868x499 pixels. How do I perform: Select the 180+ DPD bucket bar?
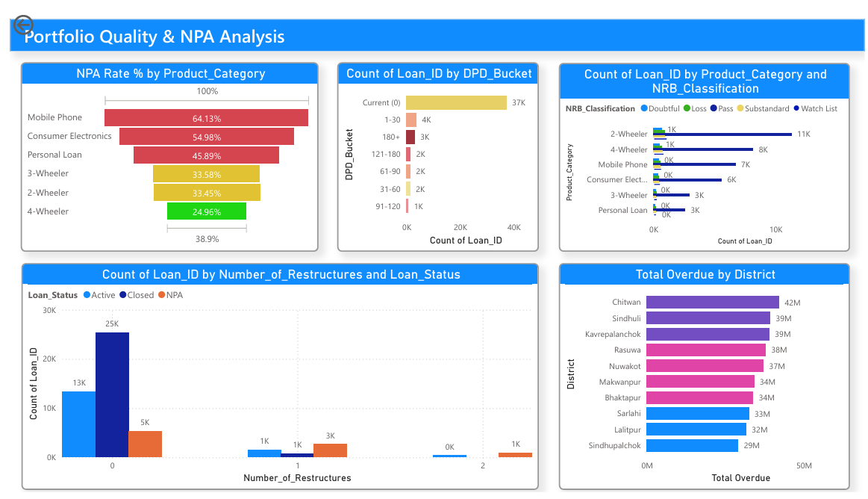(x=410, y=137)
